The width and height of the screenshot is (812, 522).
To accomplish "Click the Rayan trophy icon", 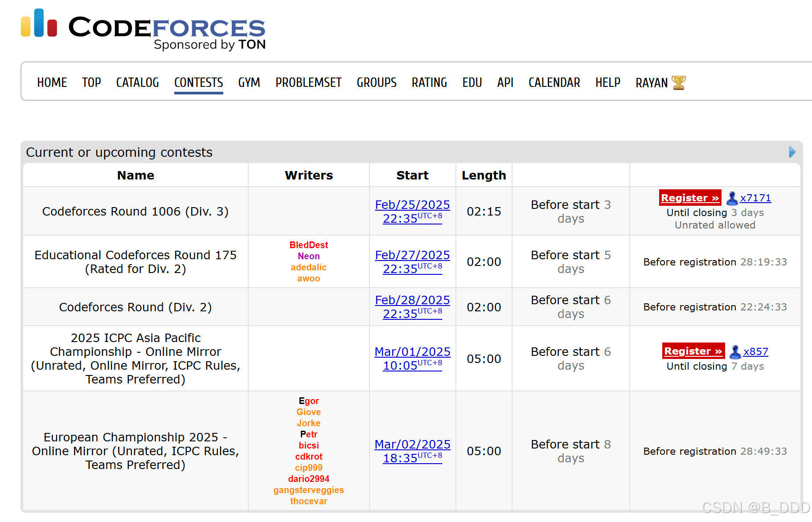I will tap(678, 82).
